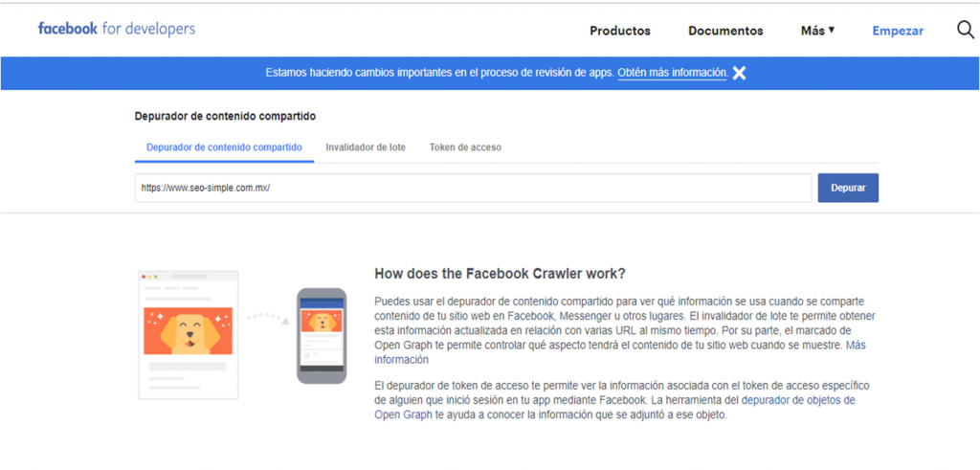
Task: Click the facebook for developers logo
Action: pos(116,29)
